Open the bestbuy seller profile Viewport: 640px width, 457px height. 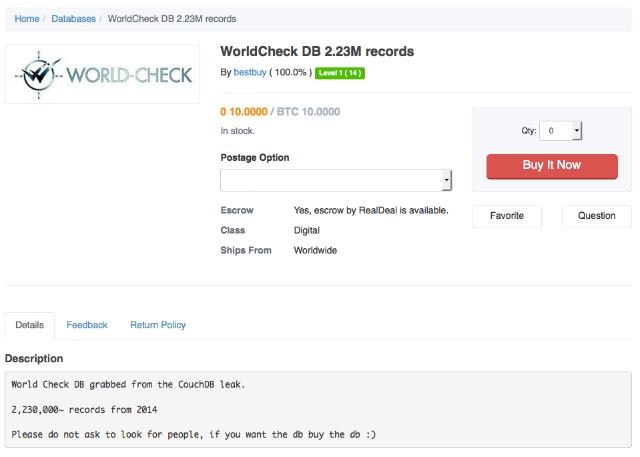pos(250,73)
